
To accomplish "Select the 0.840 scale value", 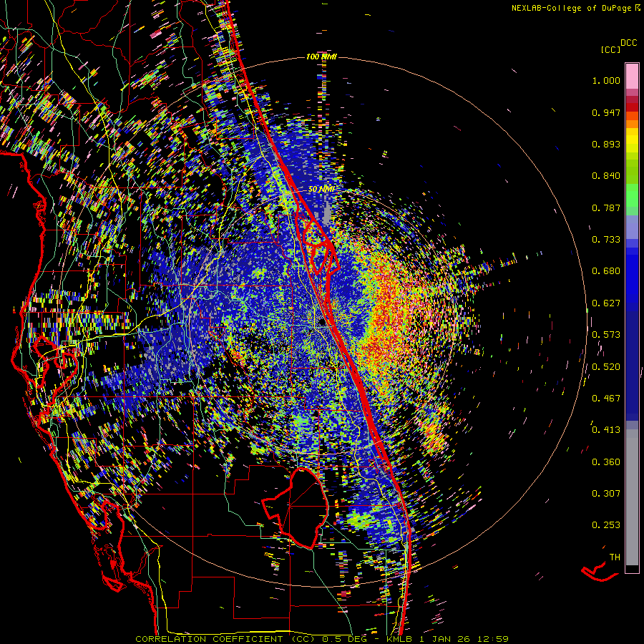I will pyautogui.click(x=606, y=176).
